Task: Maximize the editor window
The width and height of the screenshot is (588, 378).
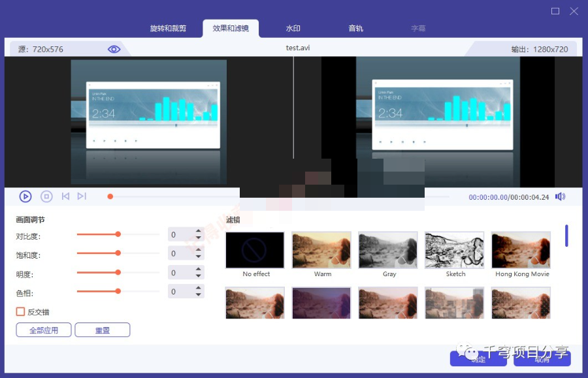Action: pyautogui.click(x=555, y=11)
